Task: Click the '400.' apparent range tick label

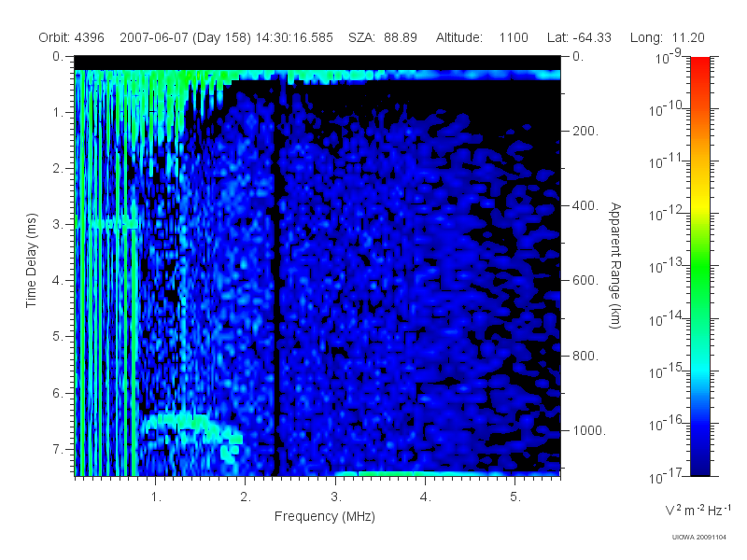Action: pos(585,205)
